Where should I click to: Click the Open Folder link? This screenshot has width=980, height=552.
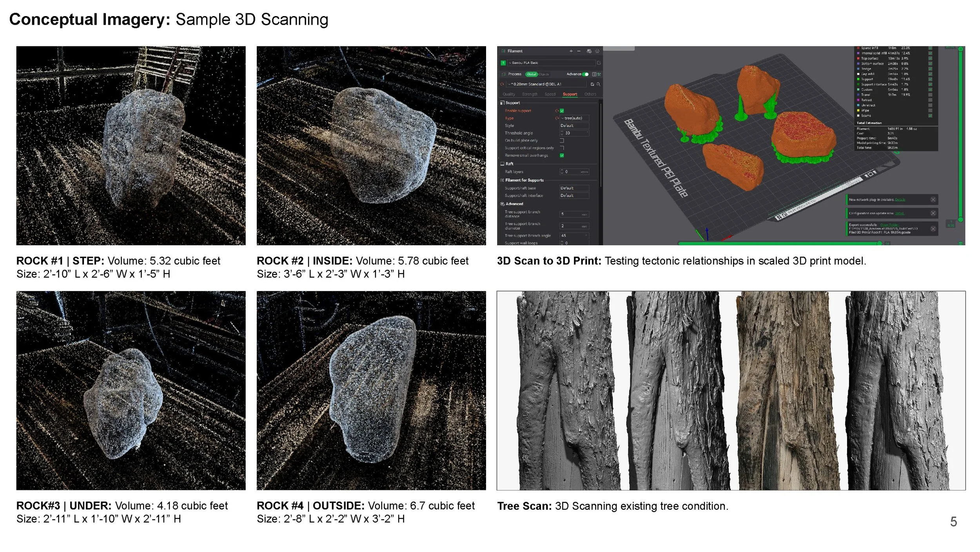(x=890, y=225)
